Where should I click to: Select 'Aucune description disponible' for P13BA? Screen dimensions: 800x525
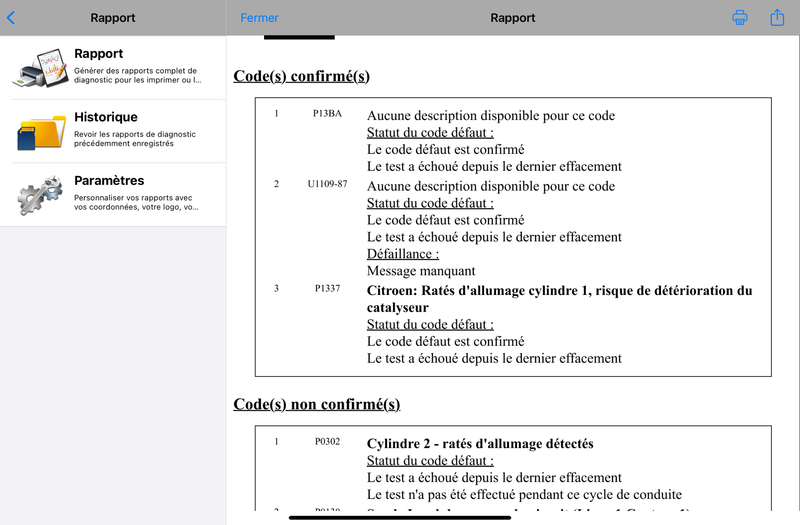[x=491, y=116]
